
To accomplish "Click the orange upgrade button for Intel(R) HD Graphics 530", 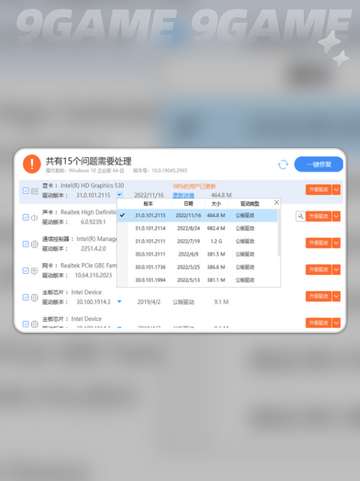I will [318, 190].
